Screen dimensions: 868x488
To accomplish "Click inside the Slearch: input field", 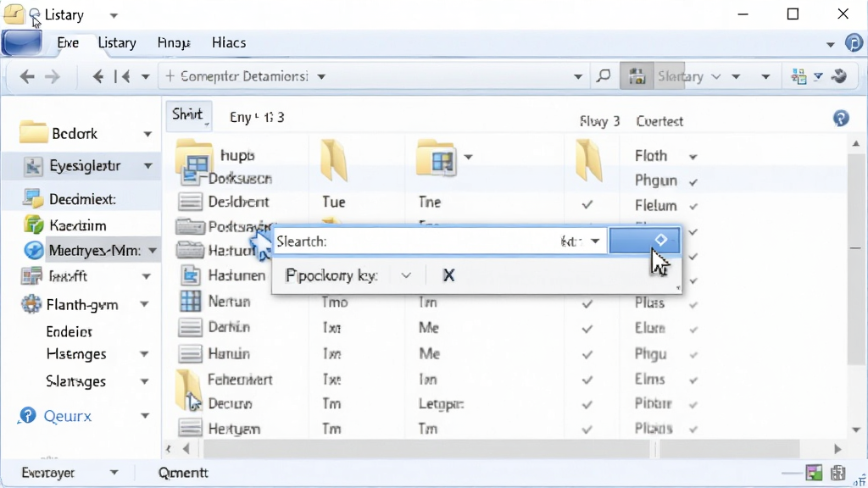I will click(440, 241).
